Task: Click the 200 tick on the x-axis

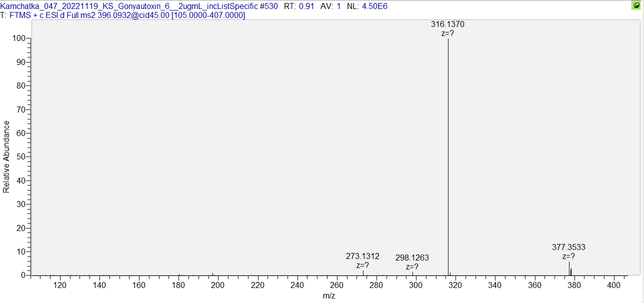Action: coord(218,285)
